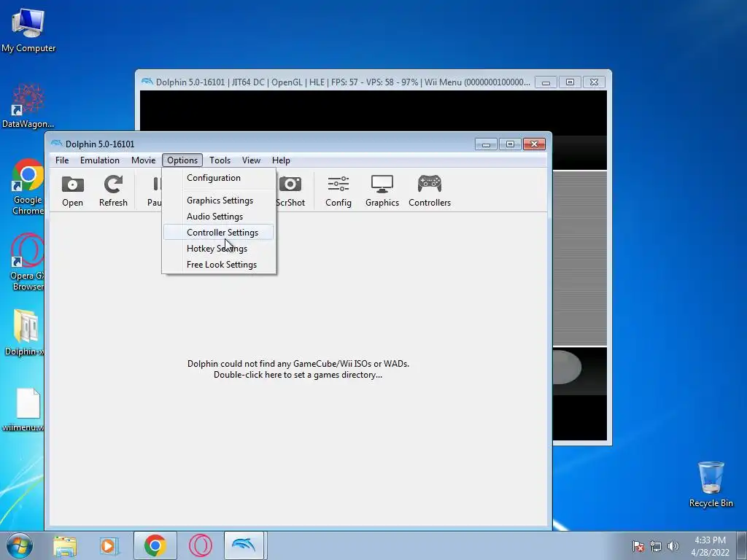Choose Graphics Settings from the Options menu
The height and width of the screenshot is (560, 747).
219,201
